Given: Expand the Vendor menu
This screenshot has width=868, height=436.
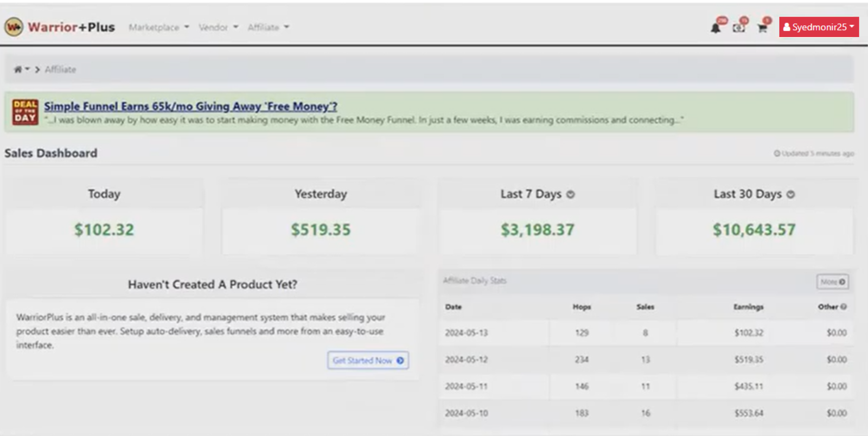Looking at the screenshot, I should [x=218, y=27].
